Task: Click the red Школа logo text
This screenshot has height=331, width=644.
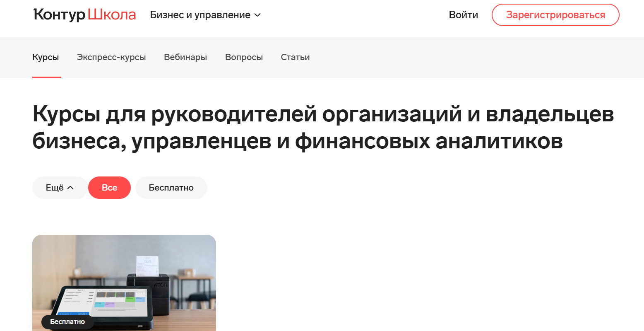Action: click(112, 15)
